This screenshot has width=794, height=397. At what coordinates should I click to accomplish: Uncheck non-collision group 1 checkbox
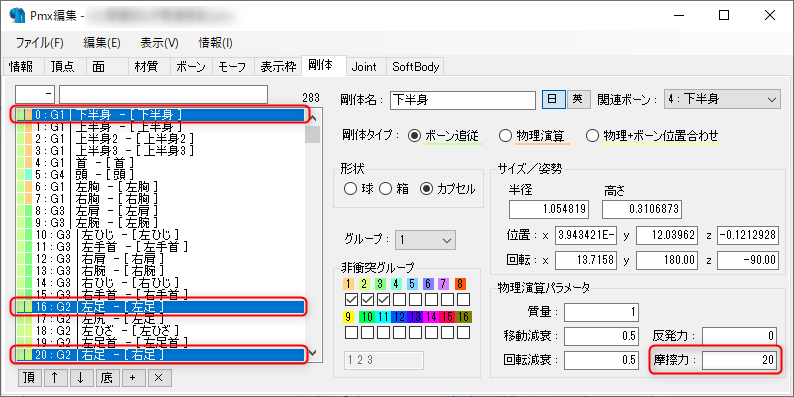(x=350, y=299)
